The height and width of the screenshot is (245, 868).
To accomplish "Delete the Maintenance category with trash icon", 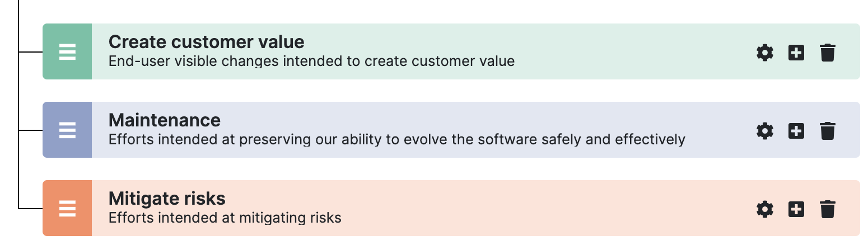I will pos(827,131).
